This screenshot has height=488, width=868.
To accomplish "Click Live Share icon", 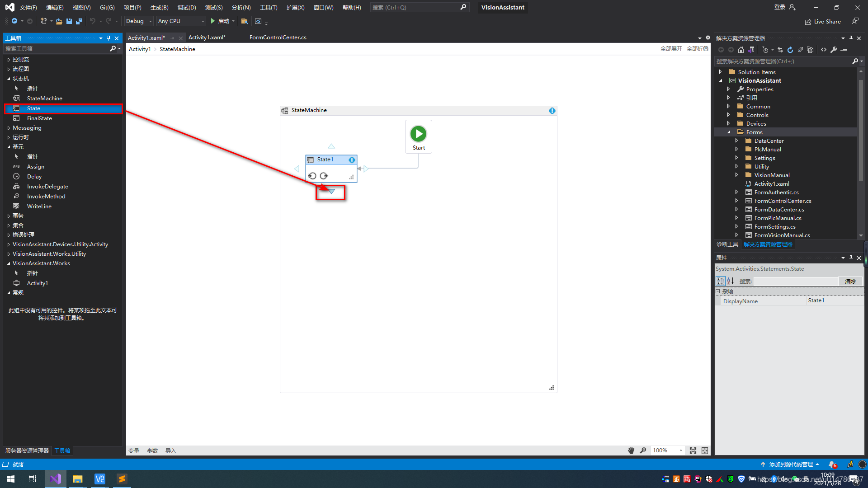I will click(x=808, y=22).
